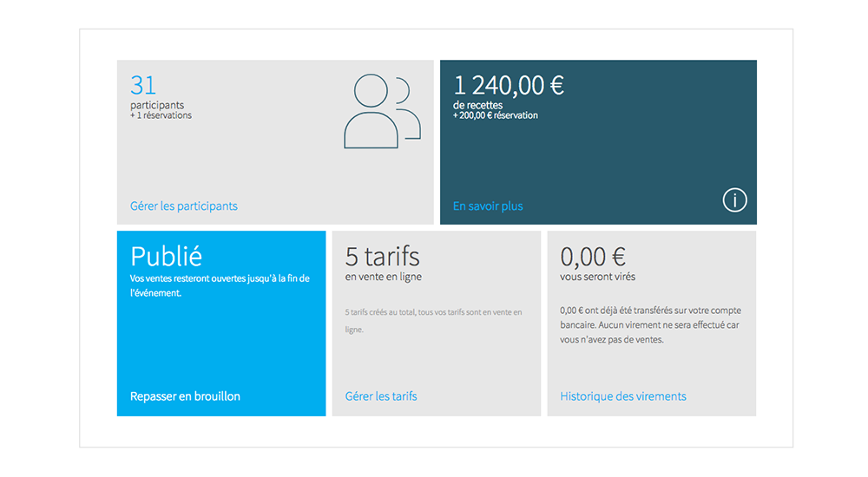Open the Gérer les tarifs link

[381, 396]
